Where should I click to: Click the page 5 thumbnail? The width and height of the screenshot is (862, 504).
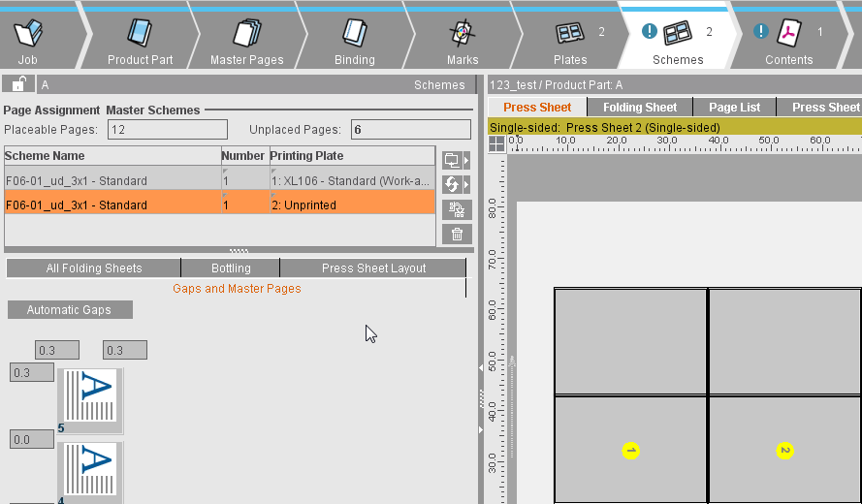click(89, 396)
